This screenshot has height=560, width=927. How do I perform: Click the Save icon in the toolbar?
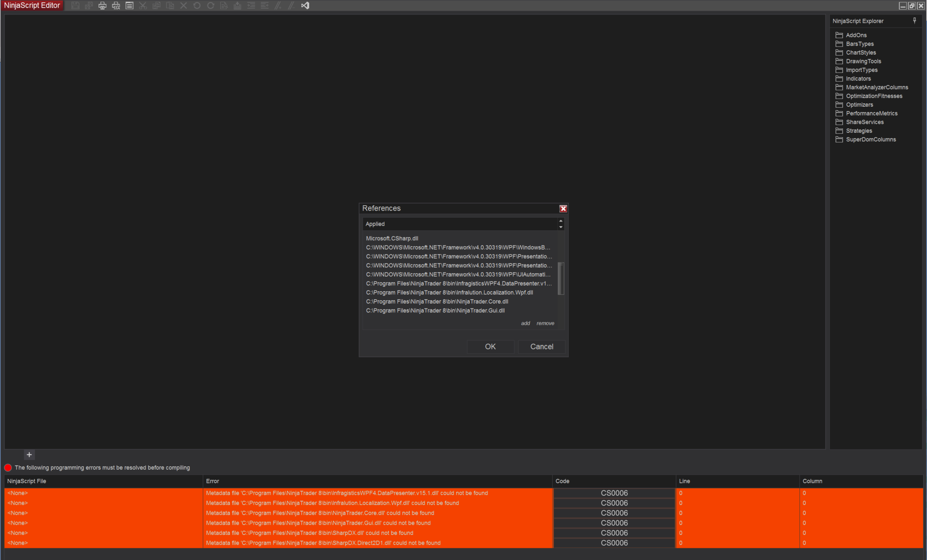point(75,6)
